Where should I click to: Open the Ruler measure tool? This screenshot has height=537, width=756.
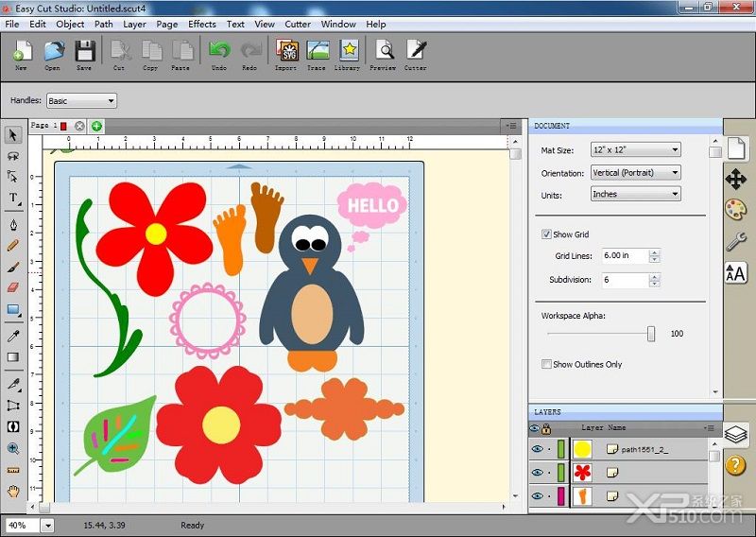[x=13, y=470]
